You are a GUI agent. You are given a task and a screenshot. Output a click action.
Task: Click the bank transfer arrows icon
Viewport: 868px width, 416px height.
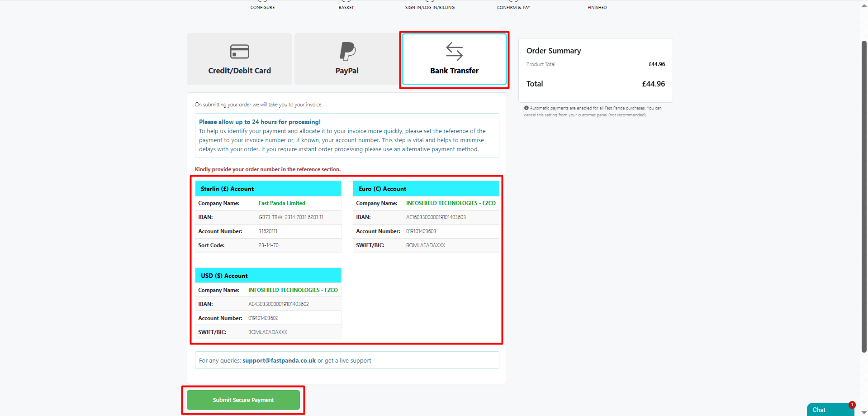454,52
